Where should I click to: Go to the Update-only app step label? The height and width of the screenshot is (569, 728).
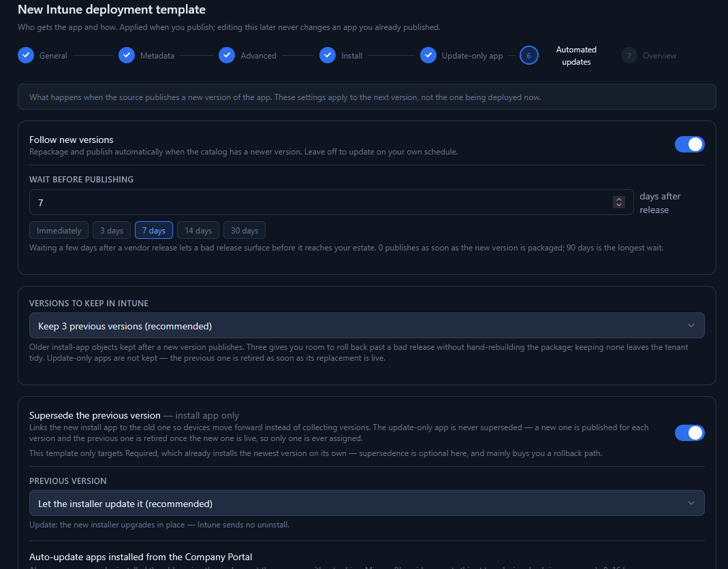[x=472, y=56]
